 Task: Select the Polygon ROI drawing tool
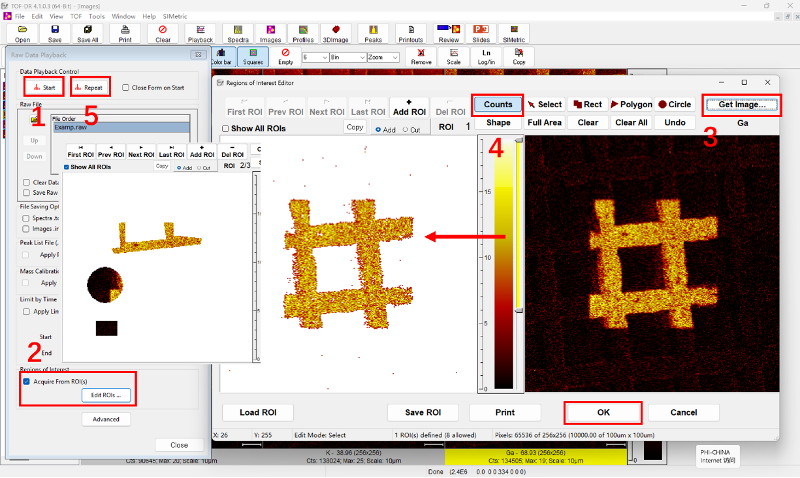(x=630, y=104)
